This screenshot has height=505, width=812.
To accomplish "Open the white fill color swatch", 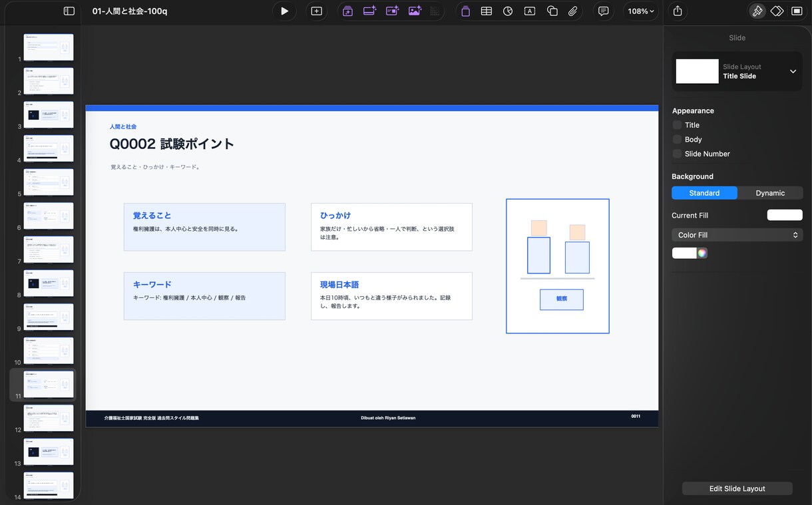I will [684, 253].
